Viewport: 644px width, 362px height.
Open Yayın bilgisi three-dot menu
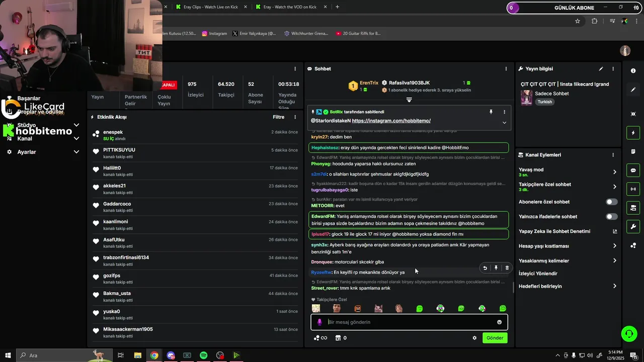pyautogui.click(x=613, y=69)
